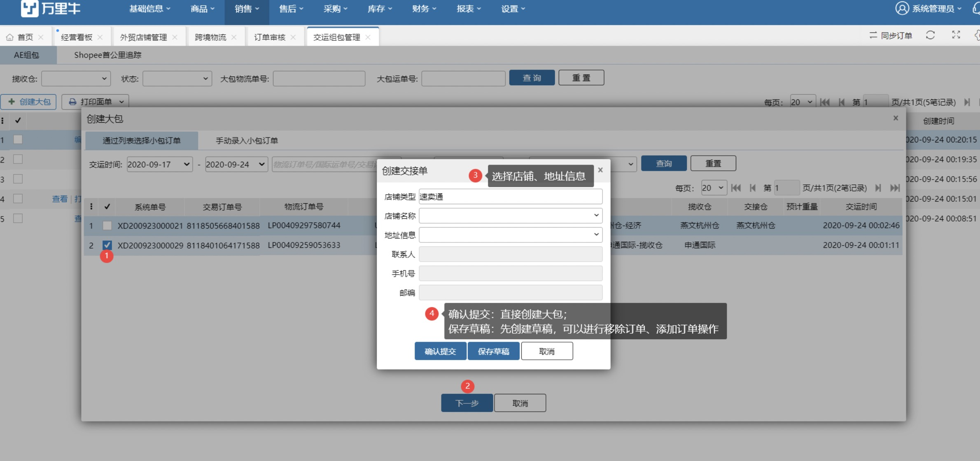Screen dimensions: 980x461
Task: Open the 店铺名称 dropdown
Action: pos(511,215)
